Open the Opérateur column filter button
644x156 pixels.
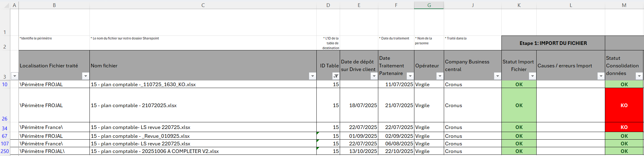[x=440, y=76]
